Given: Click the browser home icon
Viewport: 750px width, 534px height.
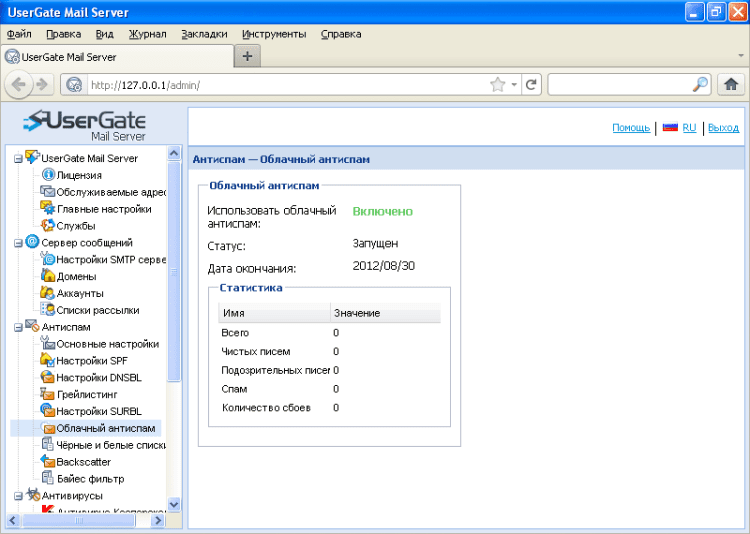Looking at the screenshot, I should point(730,85).
